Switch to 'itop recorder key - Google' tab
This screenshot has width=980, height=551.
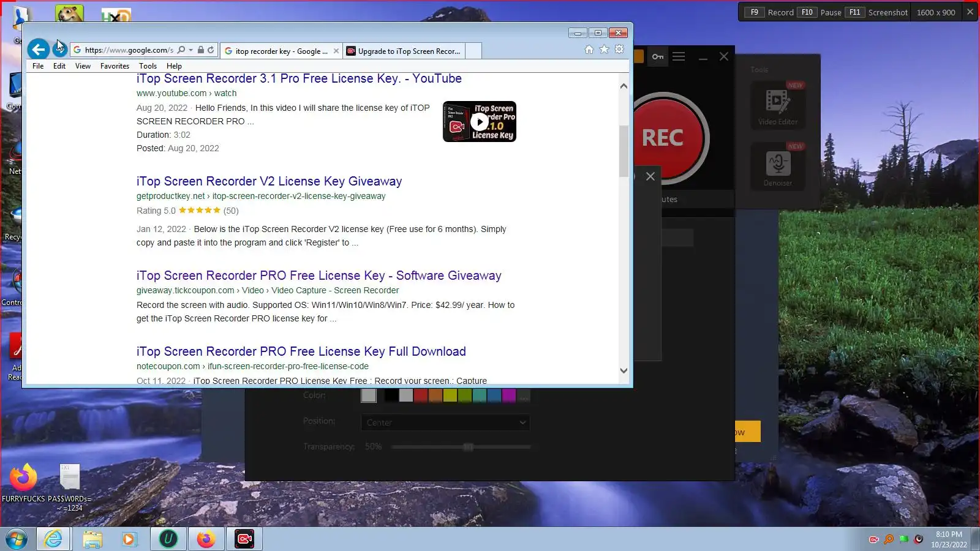coord(281,51)
